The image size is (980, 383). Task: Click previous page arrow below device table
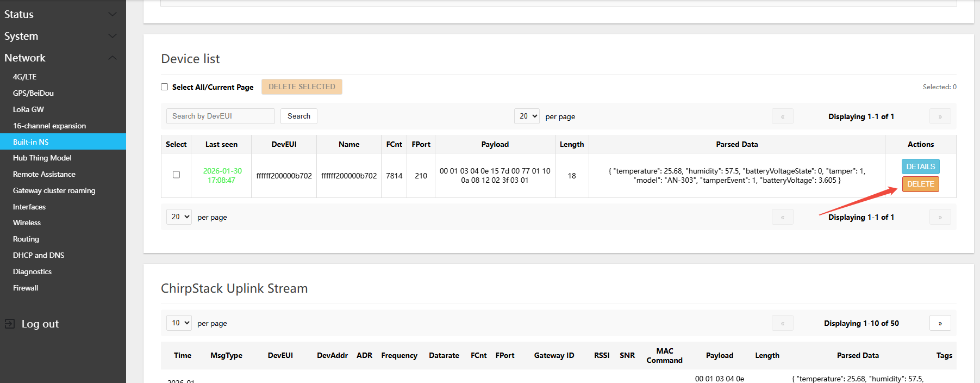tap(782, 217)
